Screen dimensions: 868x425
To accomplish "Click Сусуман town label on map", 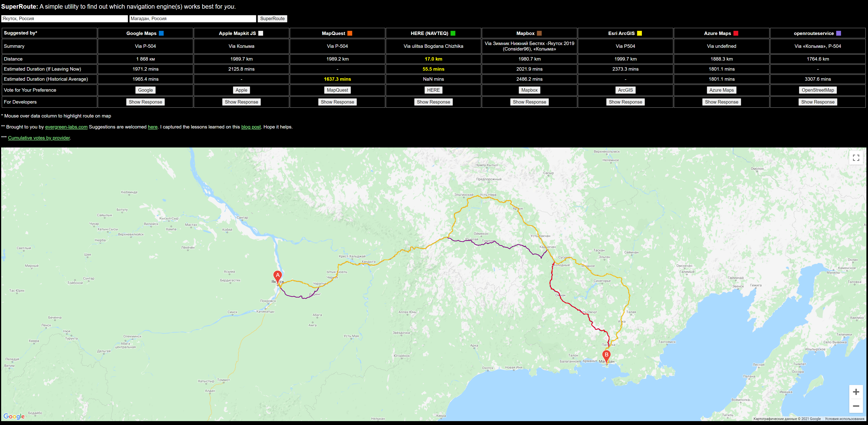I will pyautogui.click(x=565, y=257).
